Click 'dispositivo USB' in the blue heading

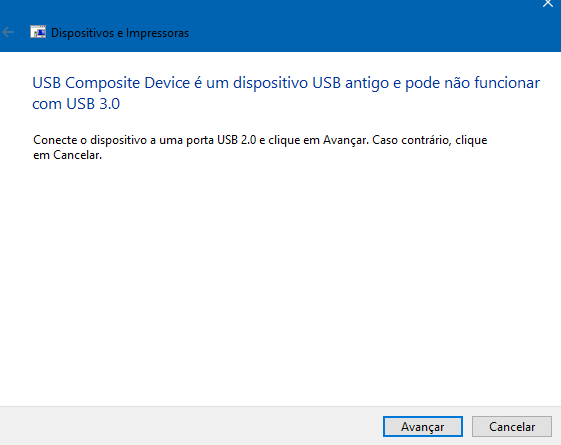287,83
